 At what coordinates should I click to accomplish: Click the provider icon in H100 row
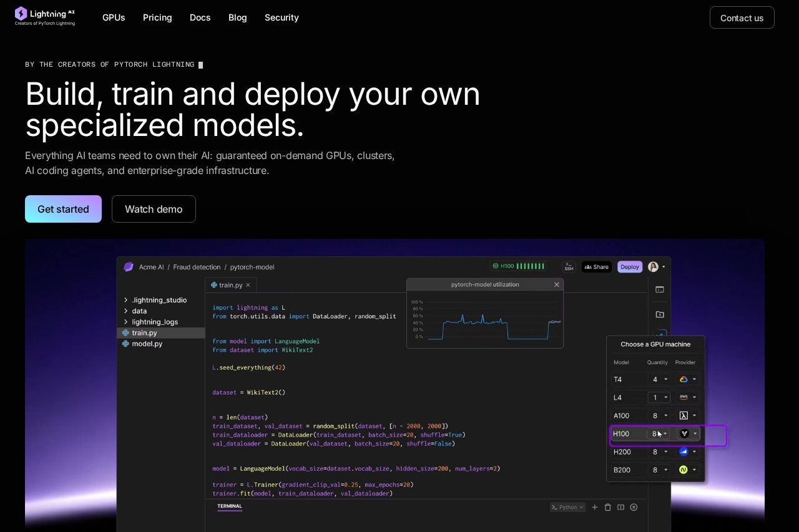coord(684,433)
